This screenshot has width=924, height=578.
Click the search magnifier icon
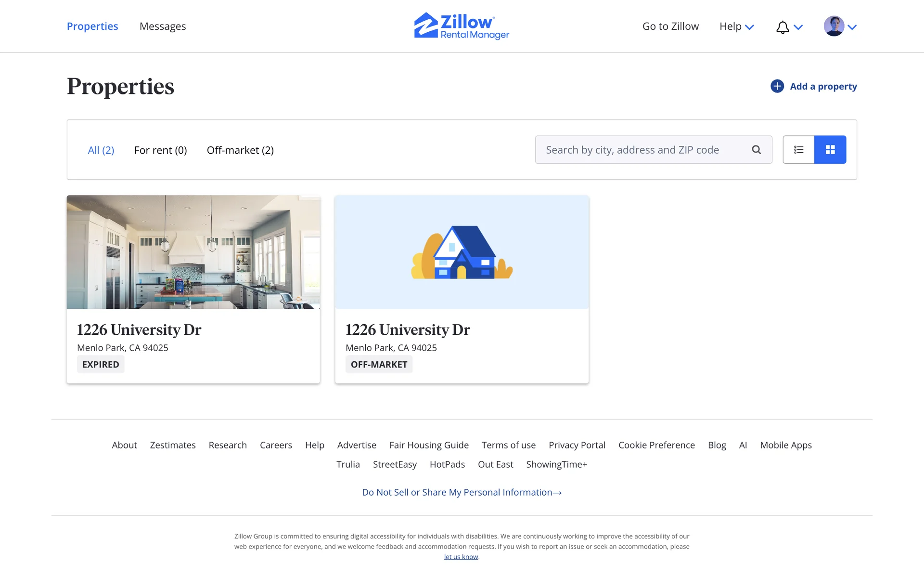pos(756,150)
